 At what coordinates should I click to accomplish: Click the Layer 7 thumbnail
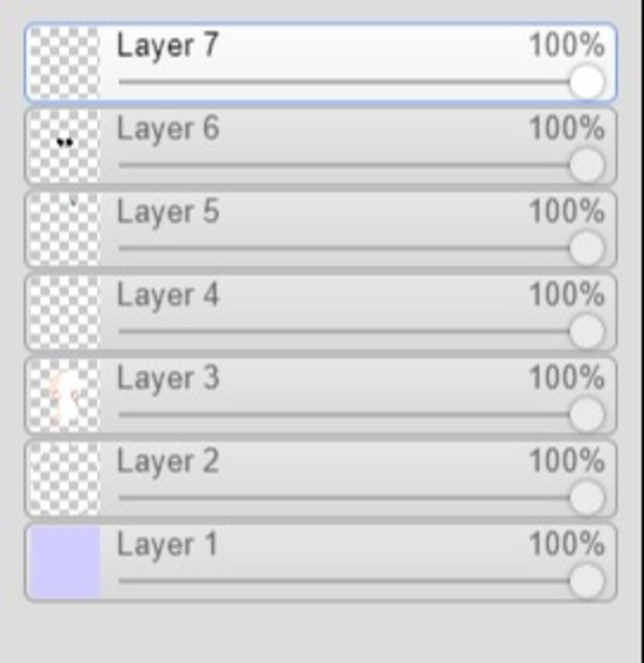(x=65, y=62)
